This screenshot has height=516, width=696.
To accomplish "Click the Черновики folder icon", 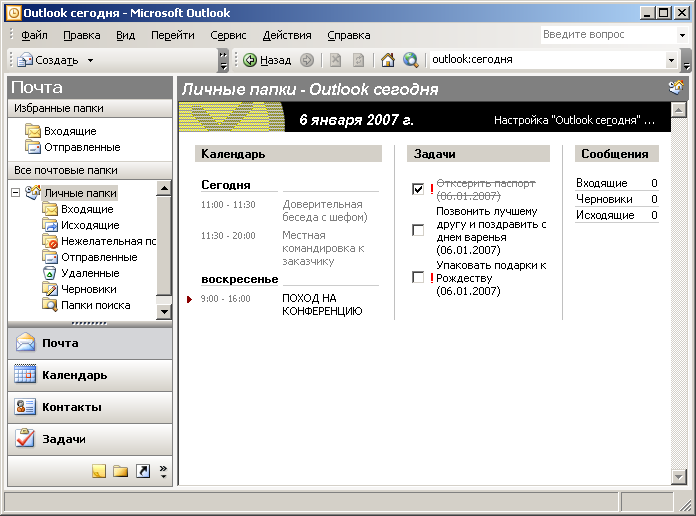I will coord(50,289).
